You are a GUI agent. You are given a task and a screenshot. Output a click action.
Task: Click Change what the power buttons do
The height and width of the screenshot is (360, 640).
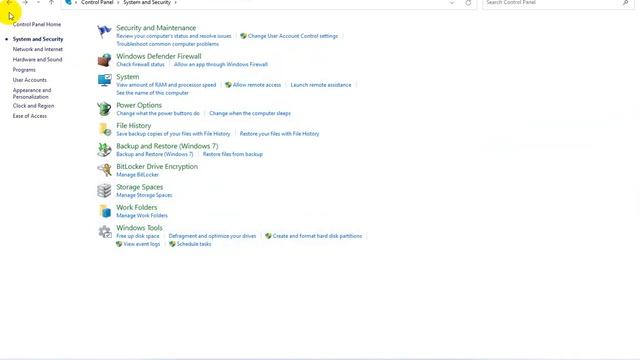158,113
